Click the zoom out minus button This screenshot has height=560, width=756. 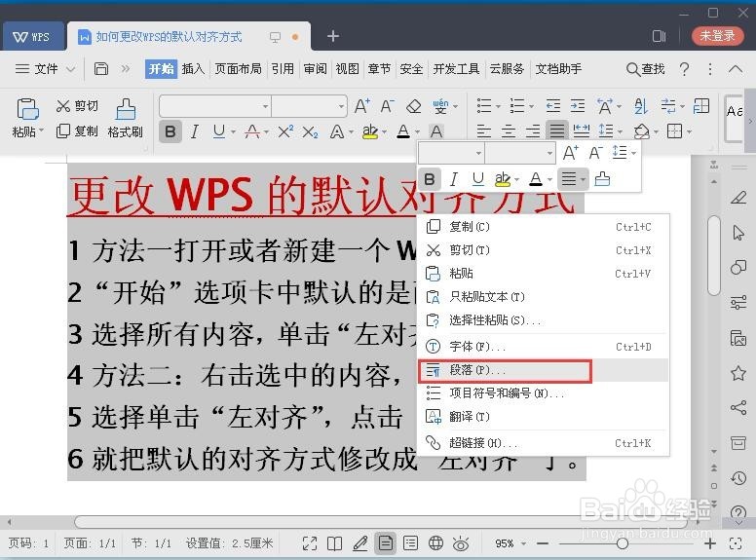(543, 543)
